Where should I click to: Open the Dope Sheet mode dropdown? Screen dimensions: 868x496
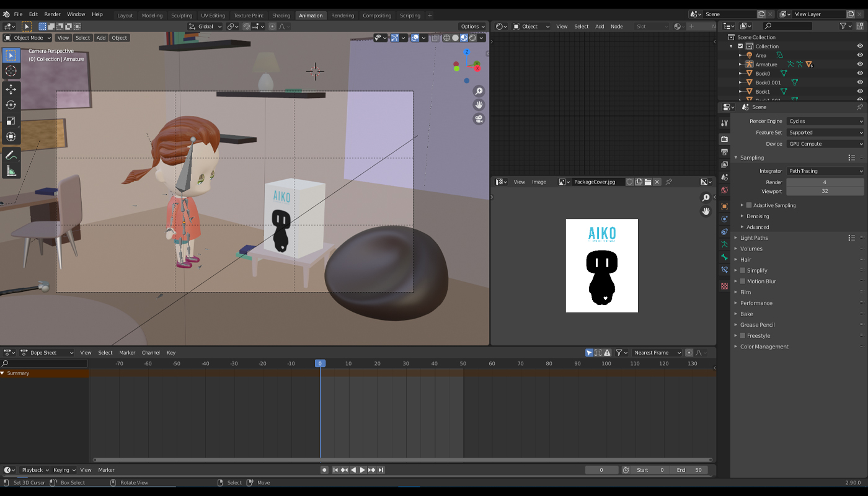tap(47, 353)
